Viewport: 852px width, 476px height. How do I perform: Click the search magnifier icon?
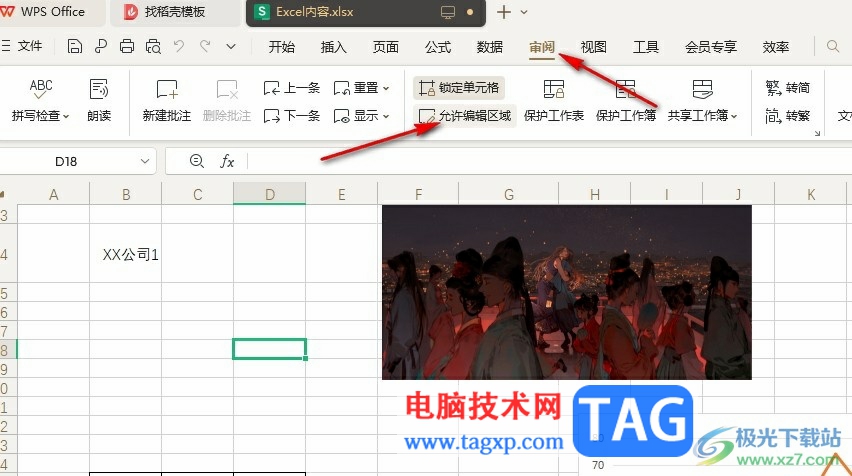833,47
